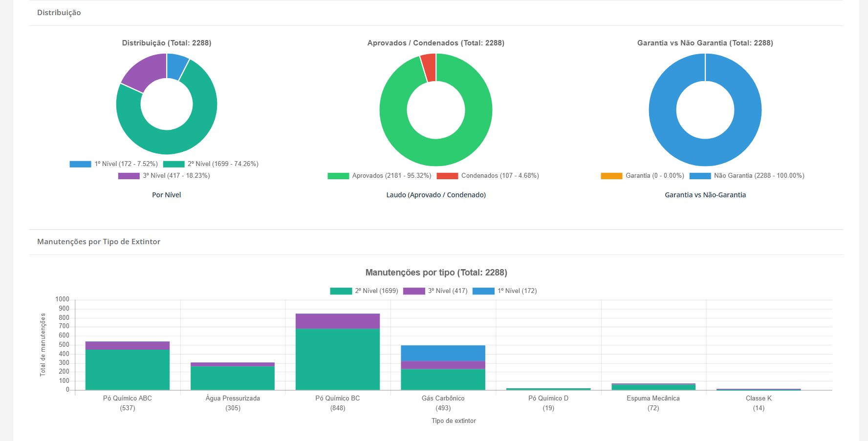Image resolution: width=868 pixels, height=441 pixels.
Task: Toggle 1º Nível (172) legend swatch in bar chart
Action: click(483, 291)
